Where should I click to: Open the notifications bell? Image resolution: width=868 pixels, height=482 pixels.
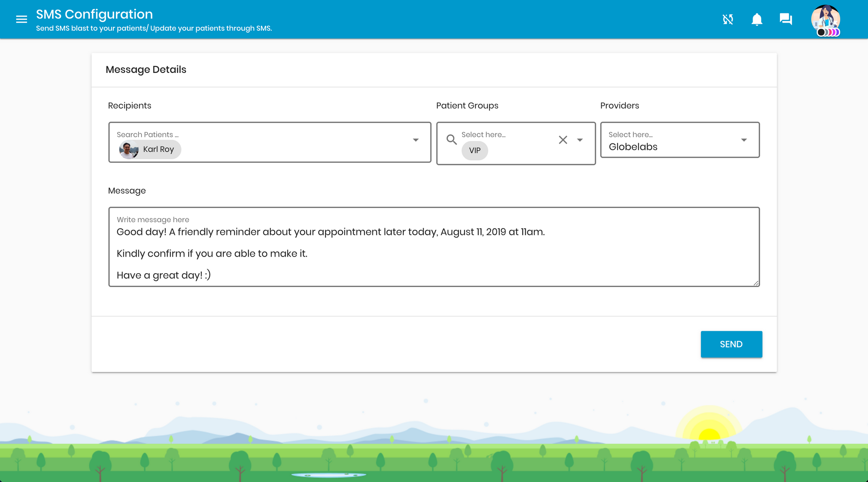[757, 19]
